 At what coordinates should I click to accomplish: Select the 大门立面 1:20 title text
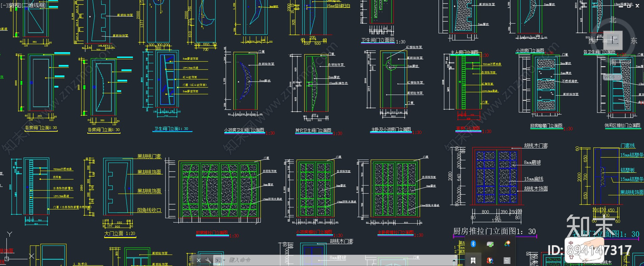click(x=120, y=233)
